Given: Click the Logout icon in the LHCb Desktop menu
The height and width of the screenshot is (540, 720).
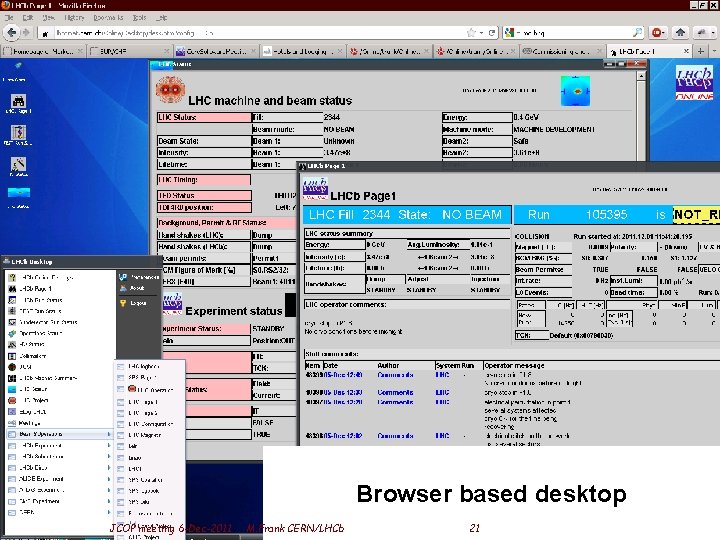Looking at the screenshot, I should pyautogui.click(x=122, y=302).
